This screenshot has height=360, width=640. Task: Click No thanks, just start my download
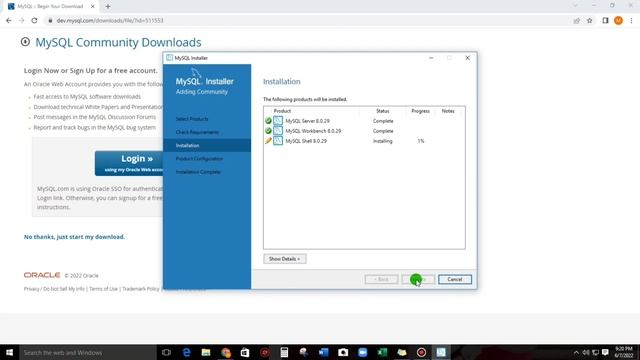coord(74,237)
